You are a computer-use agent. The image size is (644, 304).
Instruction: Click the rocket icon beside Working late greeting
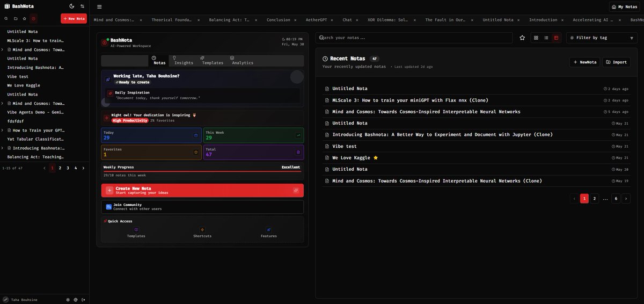108,79
